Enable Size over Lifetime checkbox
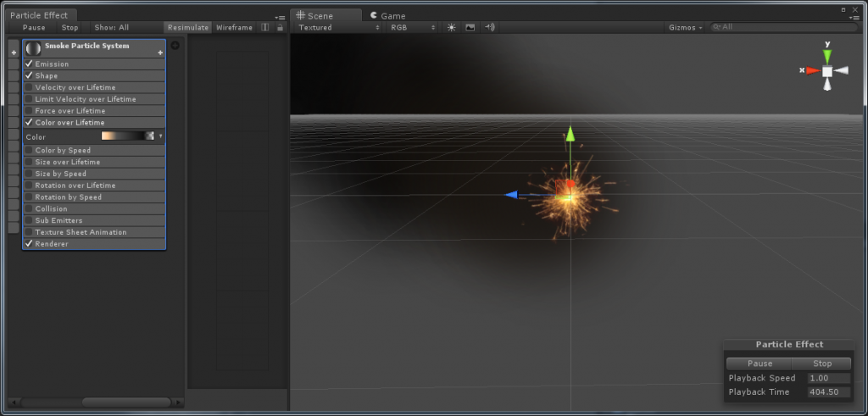868x416 pixels. coord(29,162)
